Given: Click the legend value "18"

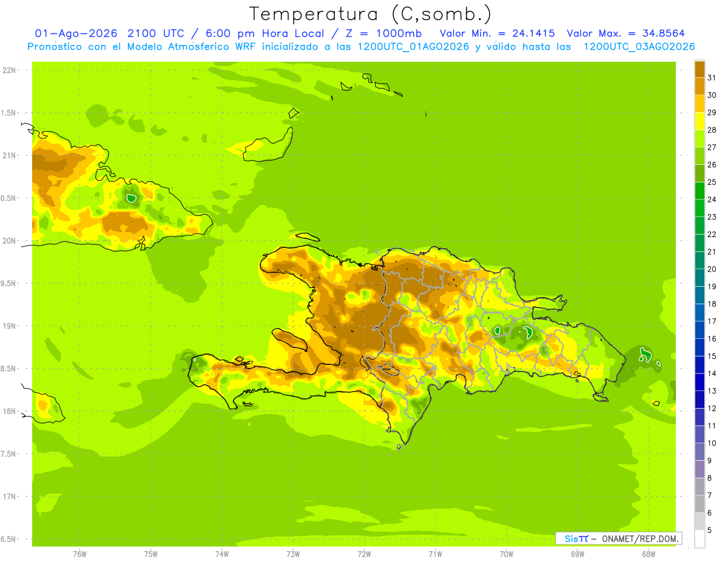Looking at the screenshot, I should point(712,304).
